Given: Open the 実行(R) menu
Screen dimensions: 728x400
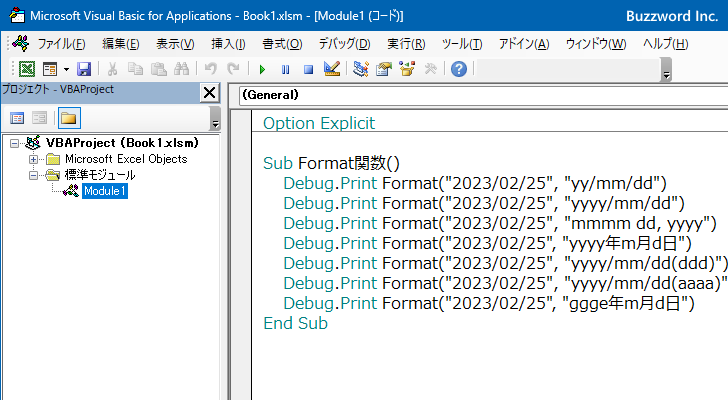Looking at the screenshot, I should click(406, 44).
